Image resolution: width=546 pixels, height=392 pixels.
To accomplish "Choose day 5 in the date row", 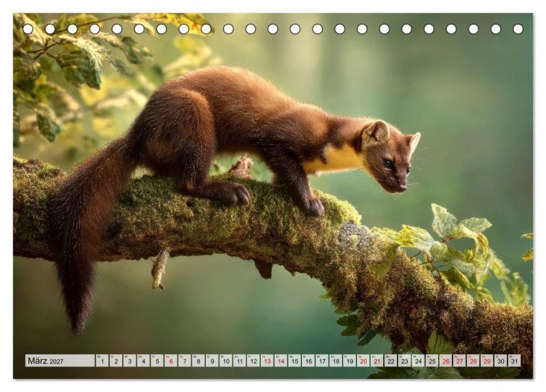I will tap(157, 361).
